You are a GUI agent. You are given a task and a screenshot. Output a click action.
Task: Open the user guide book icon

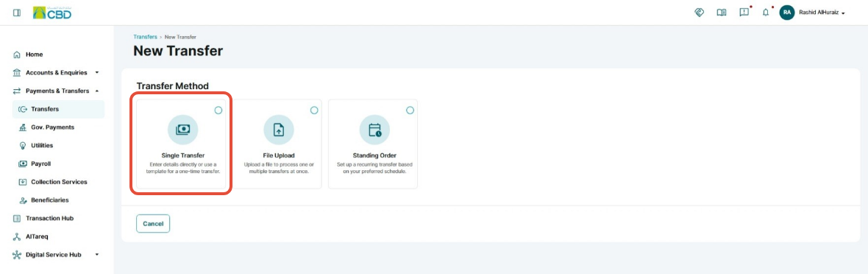(722, 13)
